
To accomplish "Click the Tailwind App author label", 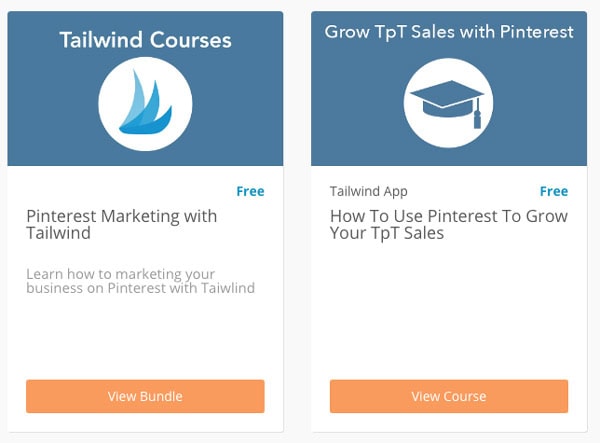I will 368,191.
